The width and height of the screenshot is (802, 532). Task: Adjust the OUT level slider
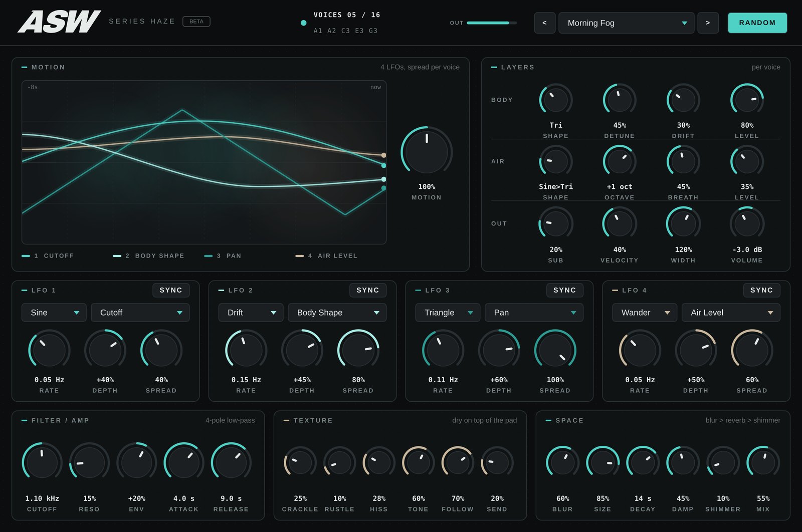point(492,23)
